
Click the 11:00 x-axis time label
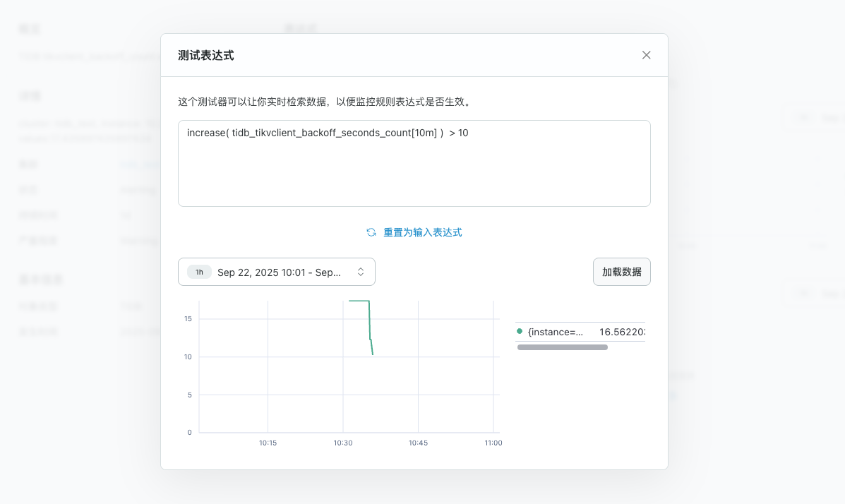(493, 443)
